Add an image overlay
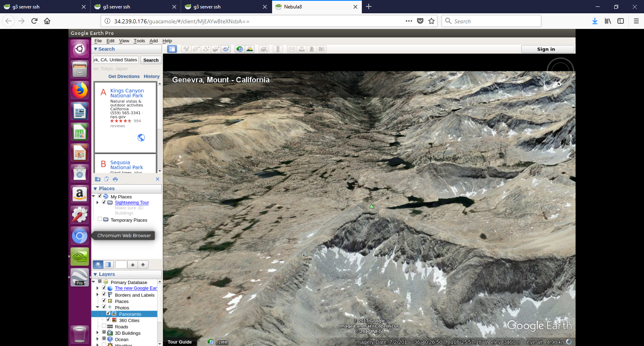Screen dimensions: 644x346 (x=216, y=49)
